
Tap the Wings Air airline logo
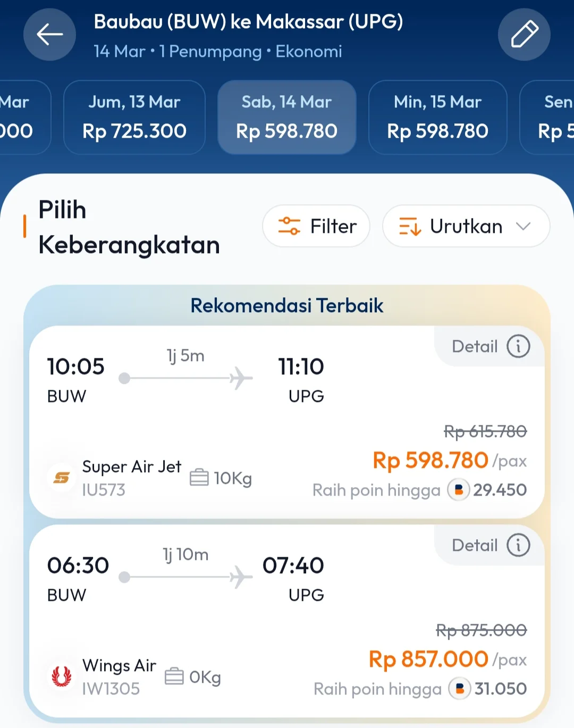pos(62,677)
